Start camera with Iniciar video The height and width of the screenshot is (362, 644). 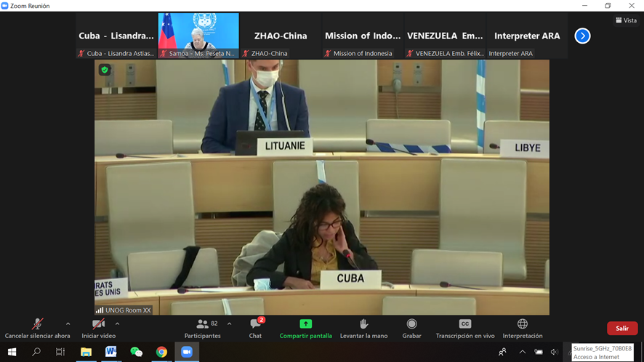pos(99,329)
